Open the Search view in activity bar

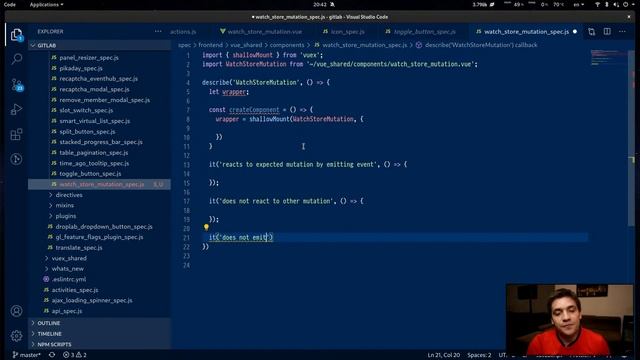pyautogui.click(x=16, y=59)
